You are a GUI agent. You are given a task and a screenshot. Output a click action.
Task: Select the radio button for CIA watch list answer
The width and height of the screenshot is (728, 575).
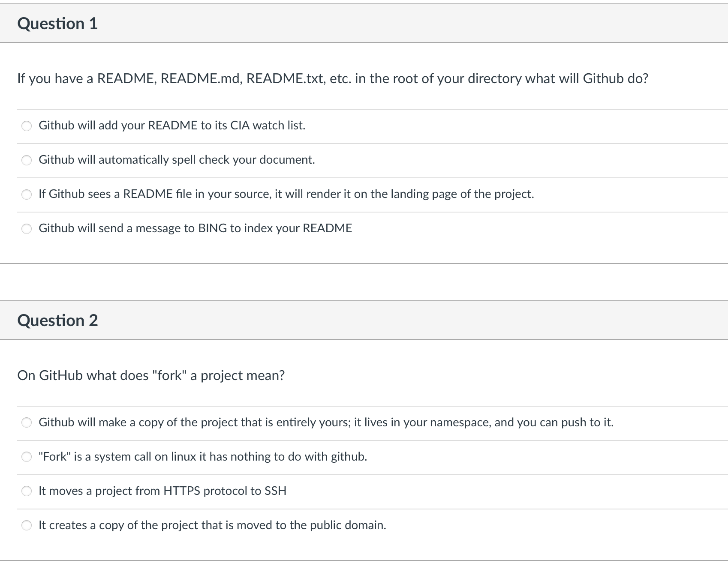[x=27, y=126]
